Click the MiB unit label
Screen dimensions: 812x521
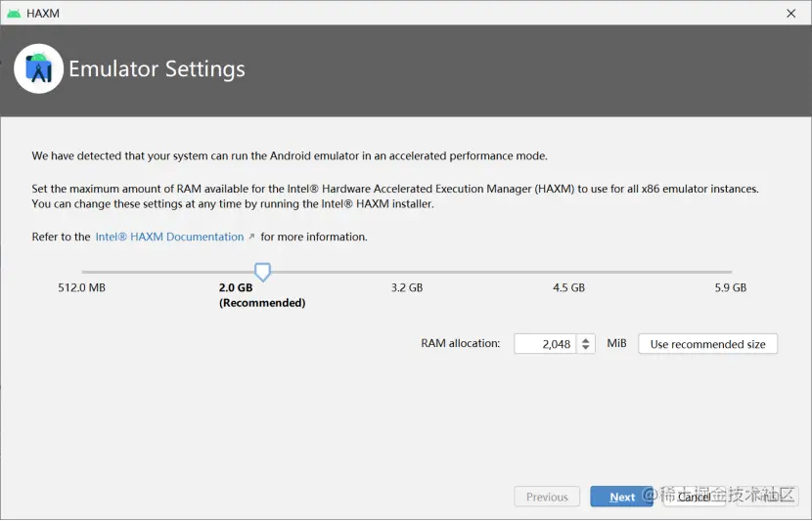pyautogui.click(x=616, y=343)
